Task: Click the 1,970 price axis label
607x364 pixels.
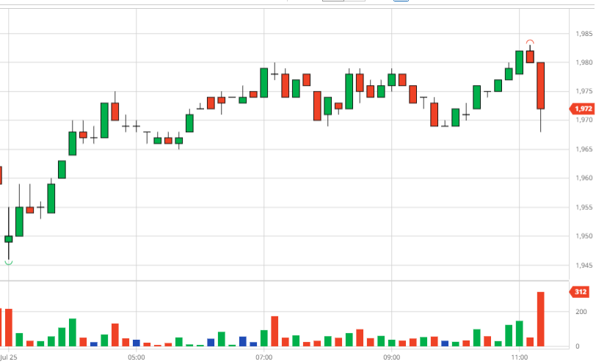Action: pyautogui.click(x=584, y=120)
